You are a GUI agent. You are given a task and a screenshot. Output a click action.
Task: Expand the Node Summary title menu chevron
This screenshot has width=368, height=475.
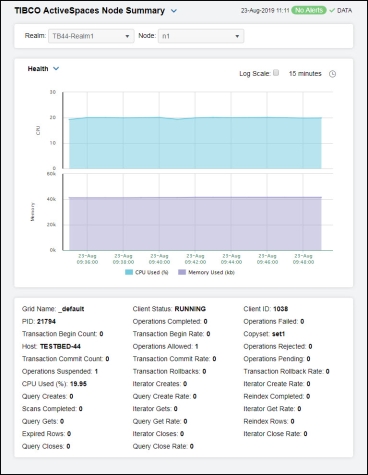coord(174,11)
